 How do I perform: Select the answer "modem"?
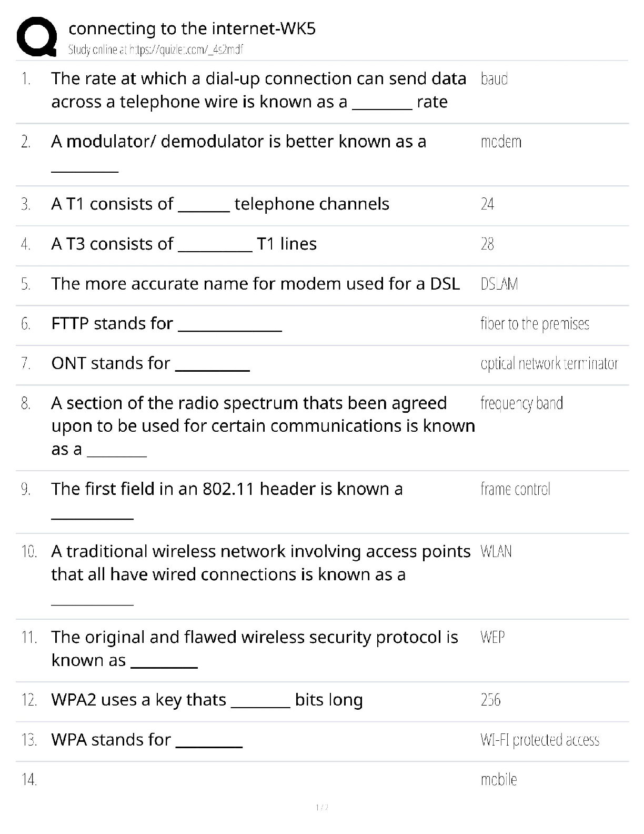click(501, 142)
